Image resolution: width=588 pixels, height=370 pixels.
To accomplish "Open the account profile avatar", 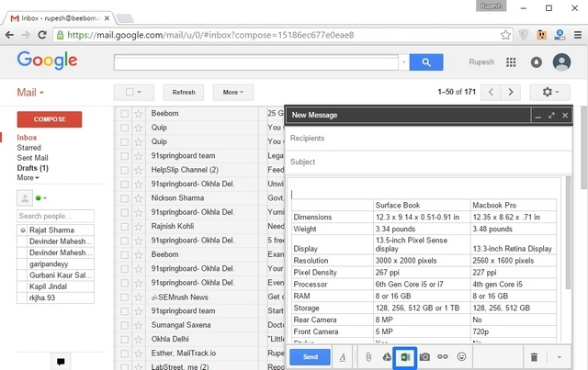I will (561, 62).
